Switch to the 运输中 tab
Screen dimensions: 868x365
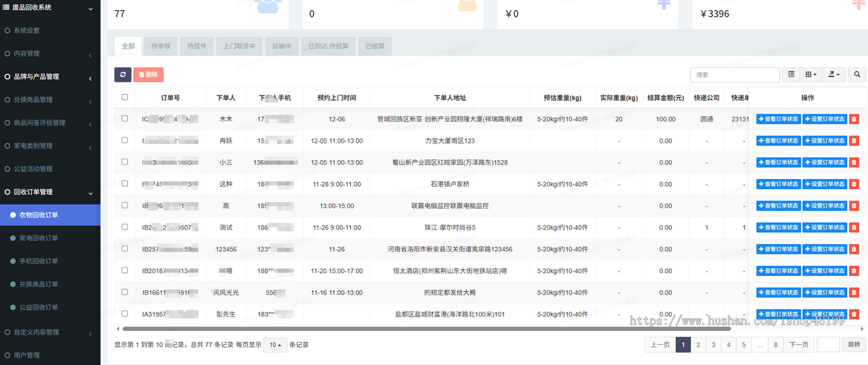point(281,46)
